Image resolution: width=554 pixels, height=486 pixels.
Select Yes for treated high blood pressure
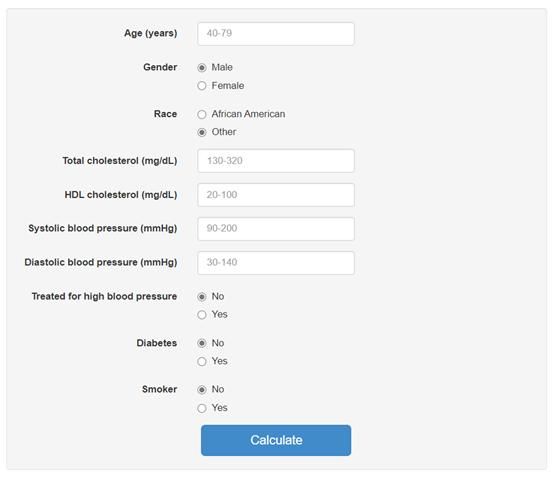click(x=202, y=315)
